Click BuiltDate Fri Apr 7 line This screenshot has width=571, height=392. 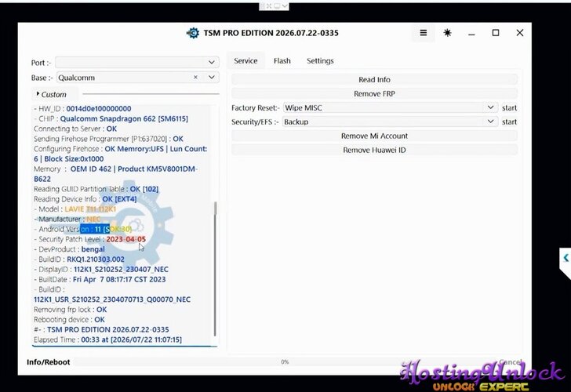click(100, 280)
